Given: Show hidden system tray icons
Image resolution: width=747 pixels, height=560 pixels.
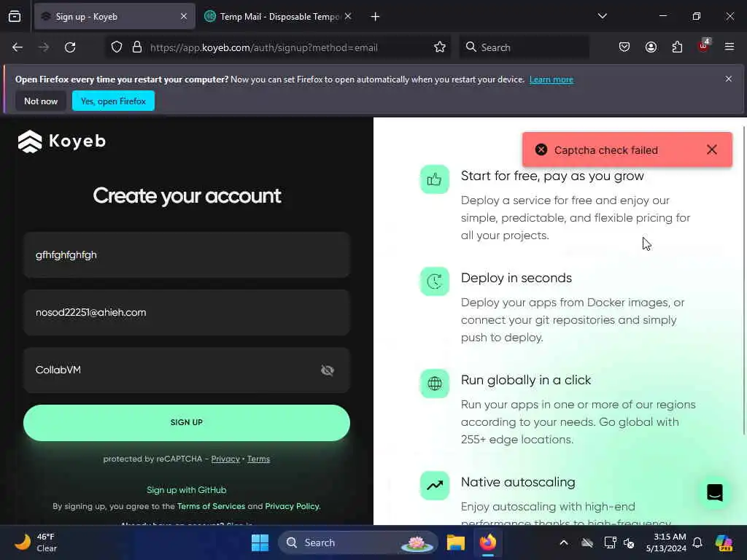Looking at the screenshot, I should click(x=564, y=542).
